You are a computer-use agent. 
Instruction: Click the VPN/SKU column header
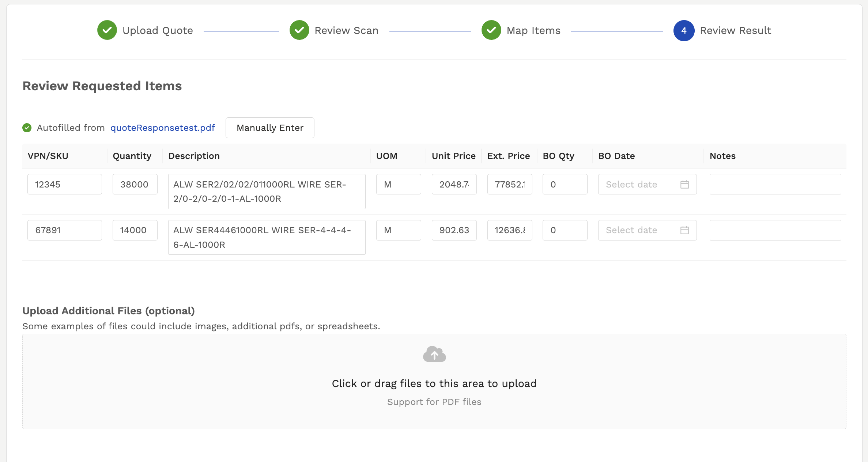click(48, 156)
